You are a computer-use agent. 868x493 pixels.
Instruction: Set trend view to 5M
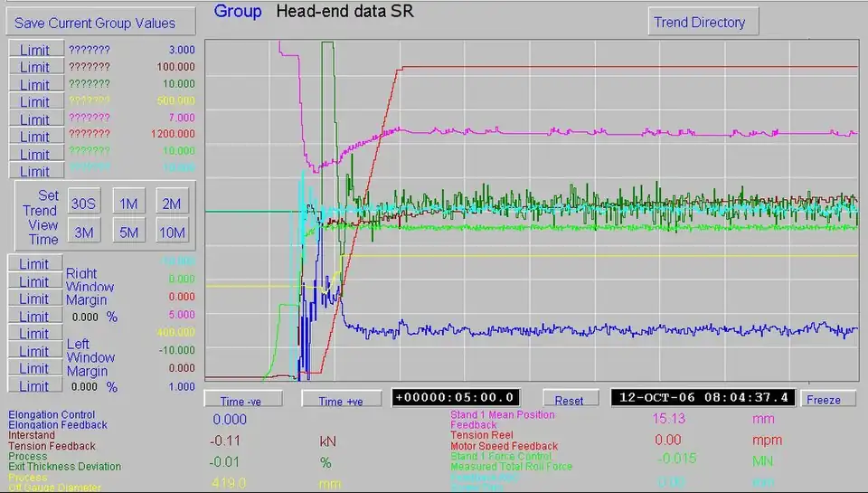tap(128, 232)
